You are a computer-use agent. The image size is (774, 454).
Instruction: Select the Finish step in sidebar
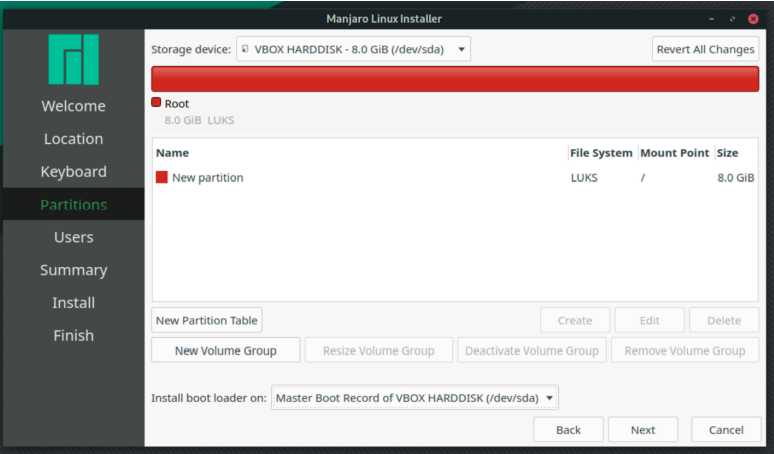pos(74,336)
